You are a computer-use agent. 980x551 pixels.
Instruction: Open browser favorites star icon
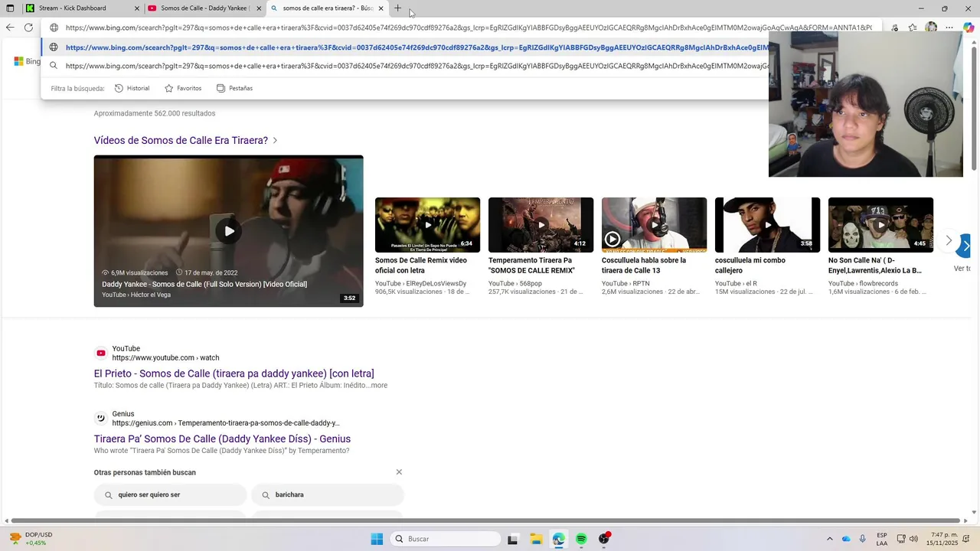pyautogui.click(x=913, y=28)
